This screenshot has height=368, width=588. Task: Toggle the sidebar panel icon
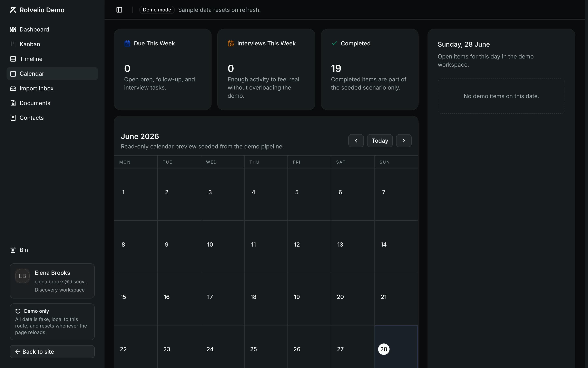(119, 10)
